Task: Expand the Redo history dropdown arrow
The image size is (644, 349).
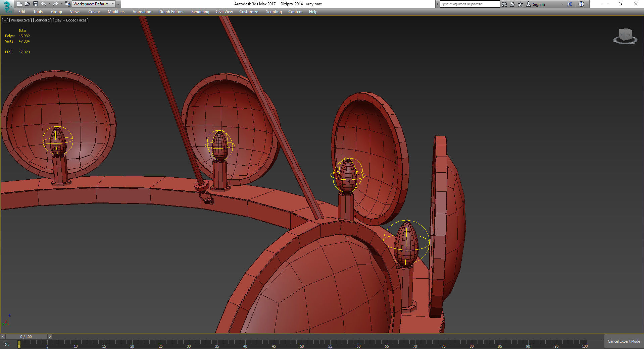Action: (61, 4)
